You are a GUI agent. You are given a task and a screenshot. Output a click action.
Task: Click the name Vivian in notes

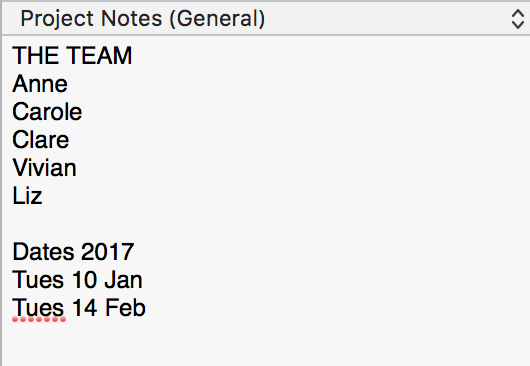coord(44,168)
